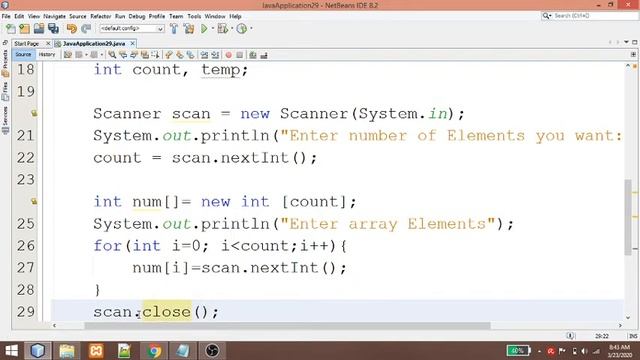
Task: Open the Team menu
Action: (x=176, y=16)
